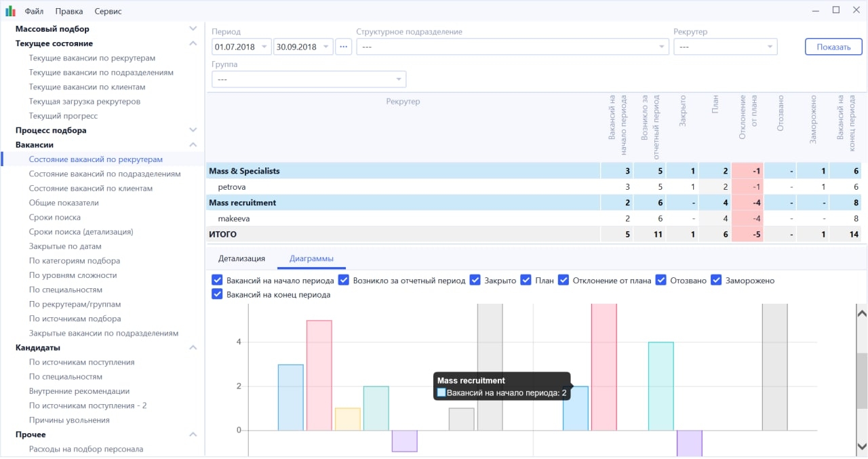Open Сроки поиска report
868x459 pixels.
click(x=55, y=217)
